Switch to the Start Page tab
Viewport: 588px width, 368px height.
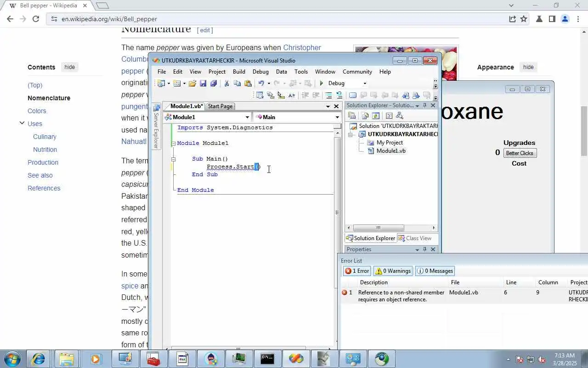pos(220,106)
